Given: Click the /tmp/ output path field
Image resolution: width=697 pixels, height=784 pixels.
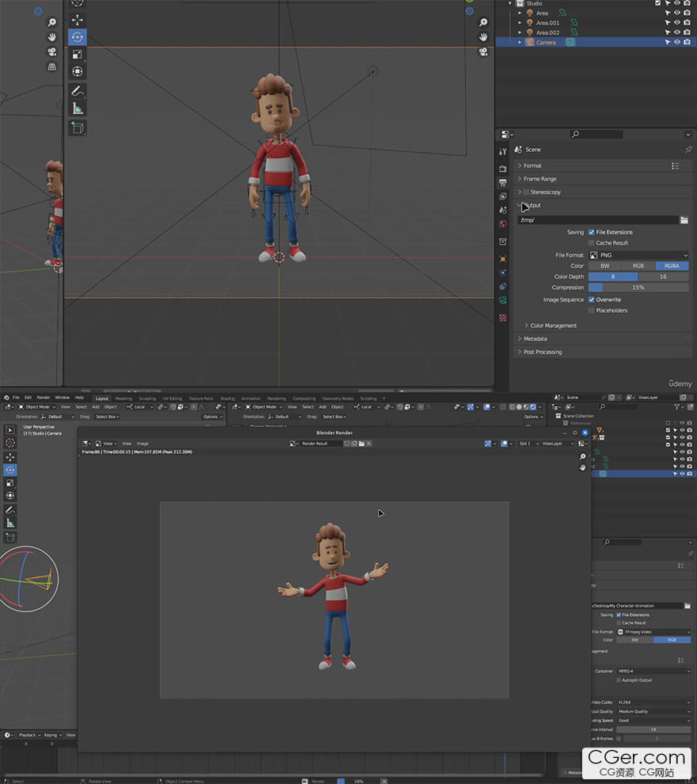Looking at the screenshot, I should (598, 220).
